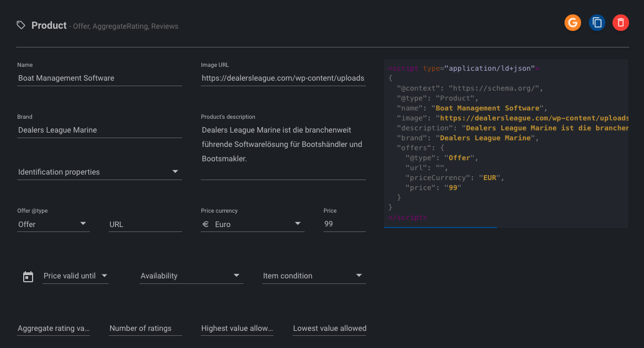Open the Offer @type dropdown
The width and height of the screenshot is (644, 348).
[53, 224]
